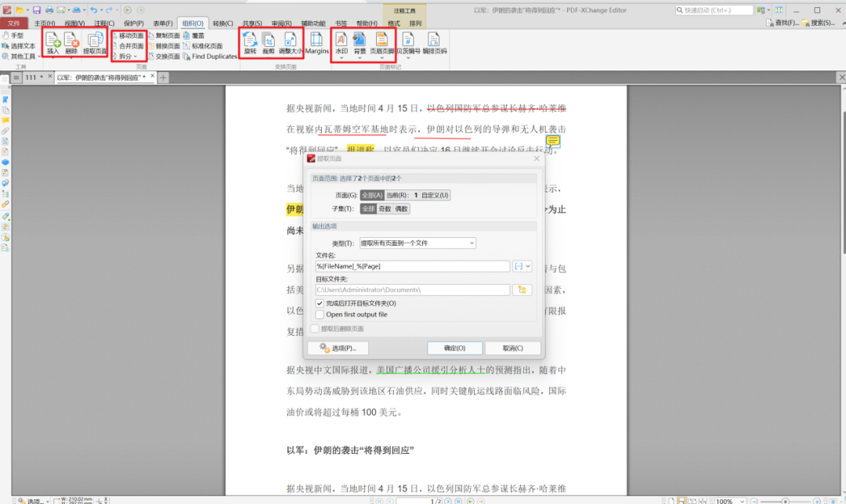Open the Attachments paperclip icon in sidebar
The image size is (846, 504).
[x=5, y=131]
